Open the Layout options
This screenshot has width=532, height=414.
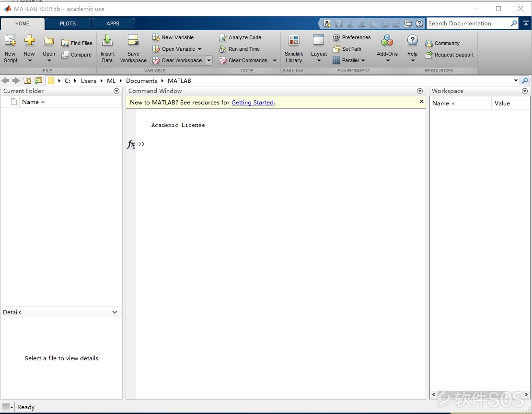[319, 48]
